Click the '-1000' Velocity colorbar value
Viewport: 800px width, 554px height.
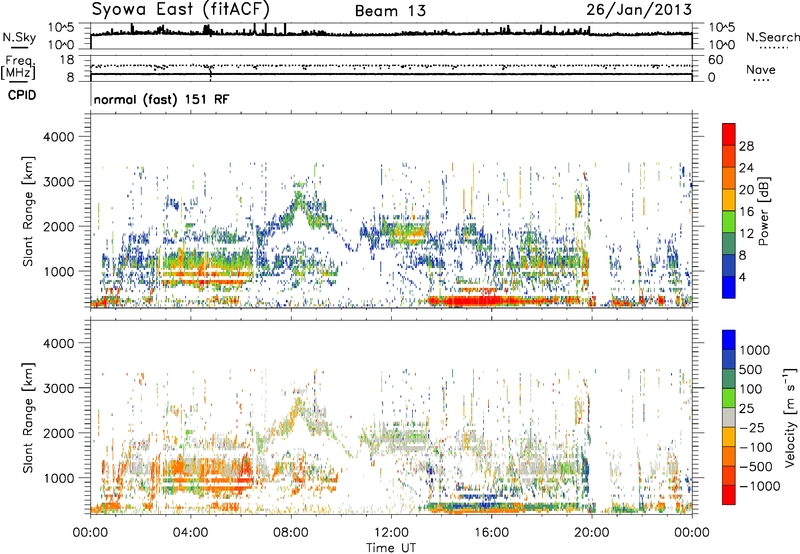[760, 486]
